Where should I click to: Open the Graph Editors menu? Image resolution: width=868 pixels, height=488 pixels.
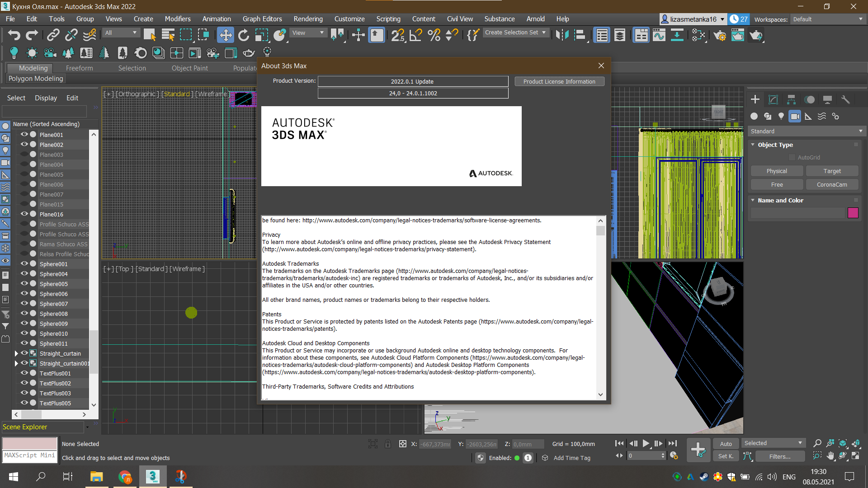[x=262, y=19]
